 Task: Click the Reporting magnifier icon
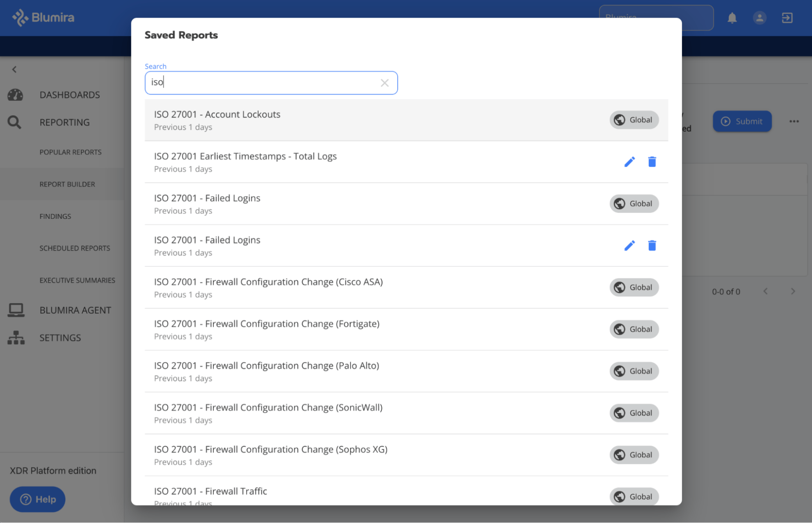pyautogui.click(x=14, y=122)
